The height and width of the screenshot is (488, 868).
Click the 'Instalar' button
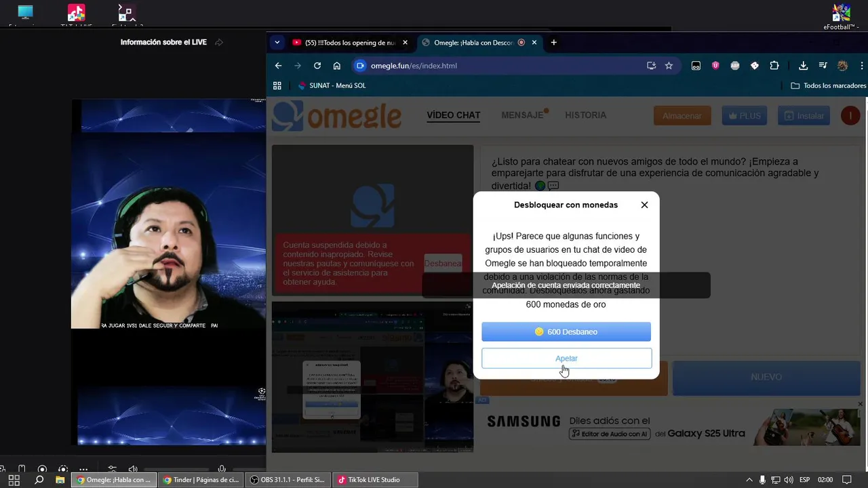(804, 116)
